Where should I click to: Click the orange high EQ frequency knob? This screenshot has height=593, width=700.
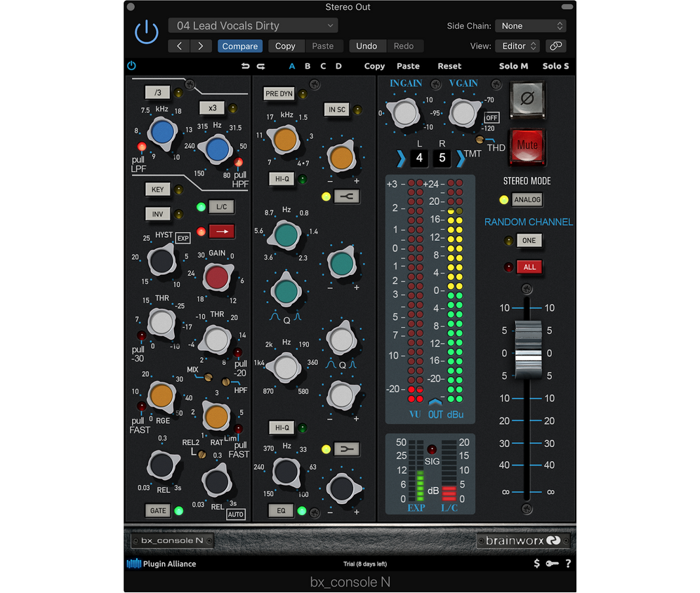285,140
